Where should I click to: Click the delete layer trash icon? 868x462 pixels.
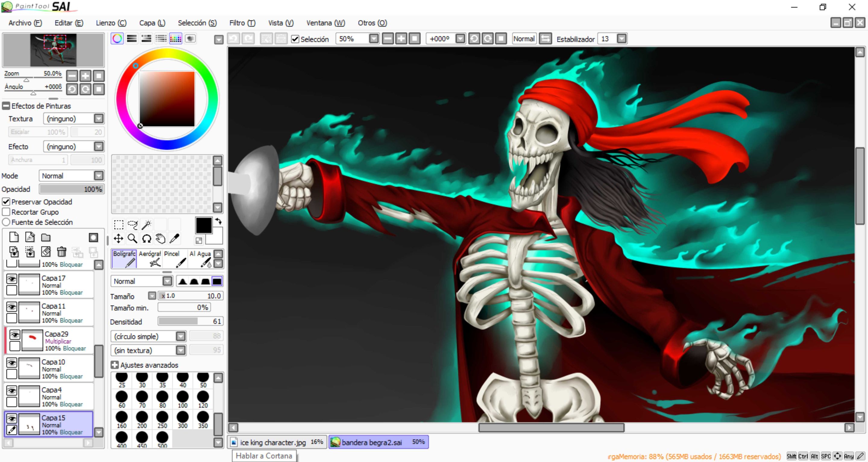pyautogui.click(x=61, y=251)
